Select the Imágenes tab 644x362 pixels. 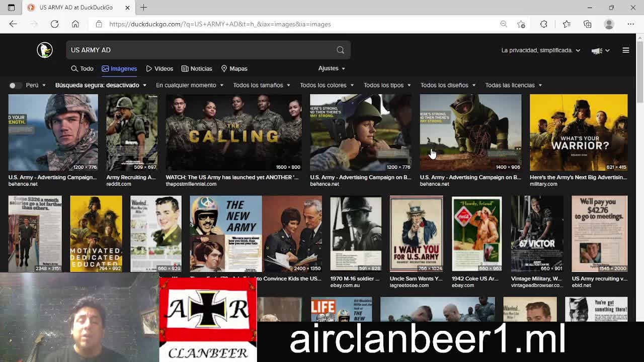[119, 68]
